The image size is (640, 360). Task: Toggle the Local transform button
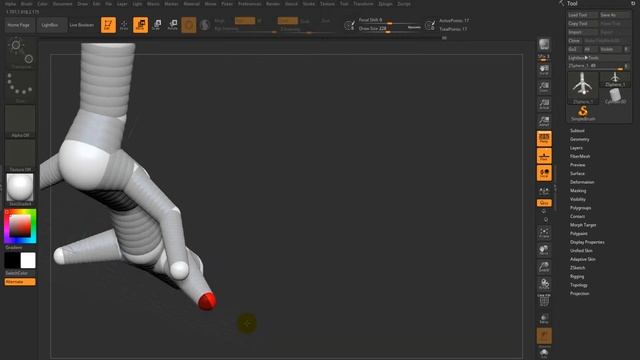point(544,173)
